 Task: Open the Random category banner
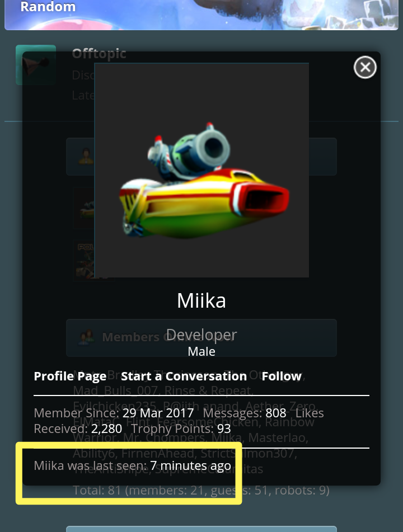click(x=201, y=14)
